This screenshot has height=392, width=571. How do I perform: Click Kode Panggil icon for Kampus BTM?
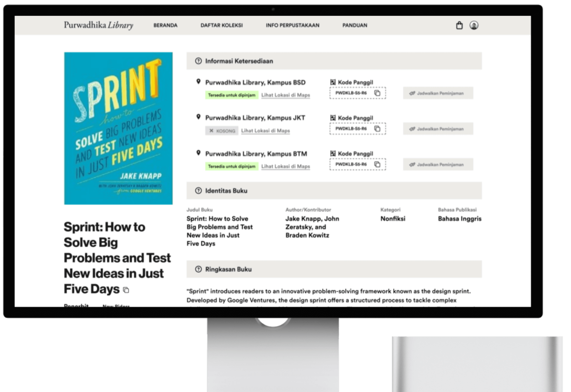(333, 153)
